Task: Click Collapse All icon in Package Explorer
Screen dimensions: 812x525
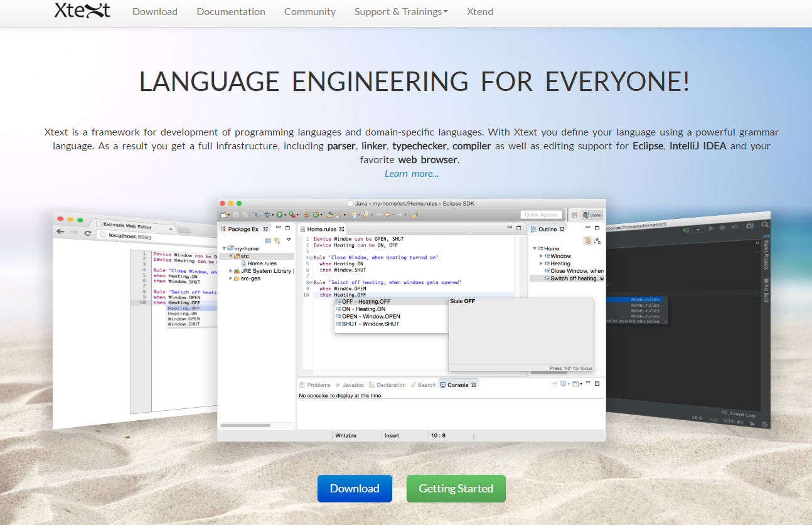Action: click(268, 240)
